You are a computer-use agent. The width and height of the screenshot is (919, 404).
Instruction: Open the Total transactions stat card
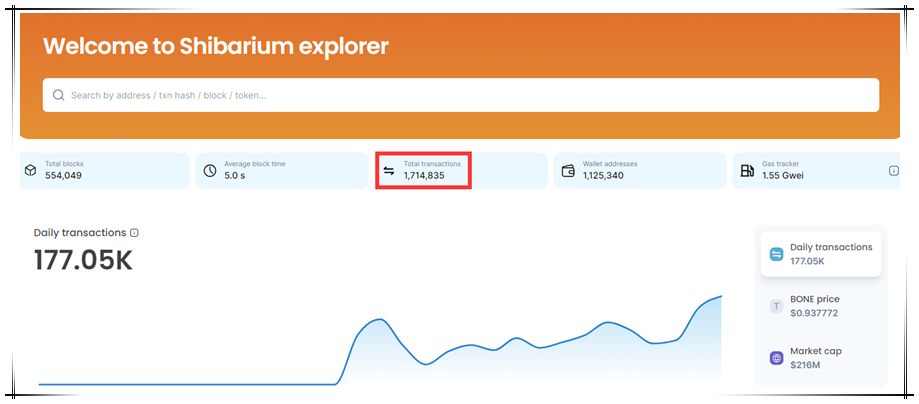pos(461,171)
